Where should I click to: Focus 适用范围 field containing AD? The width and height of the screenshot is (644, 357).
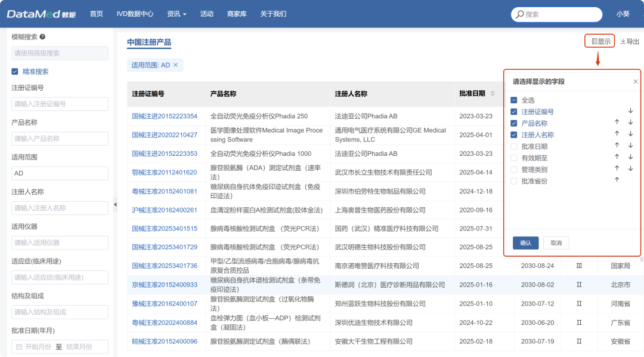click(60, 173)
